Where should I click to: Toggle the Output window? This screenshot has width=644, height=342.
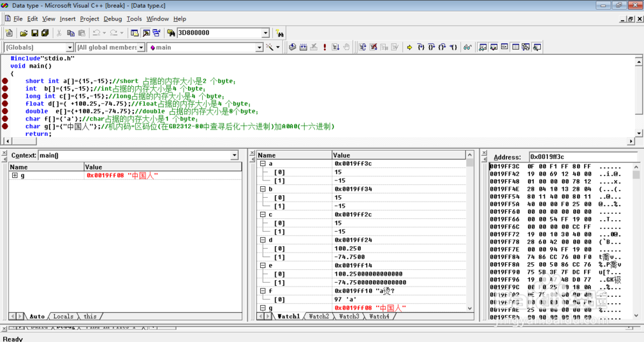point(146,33)
